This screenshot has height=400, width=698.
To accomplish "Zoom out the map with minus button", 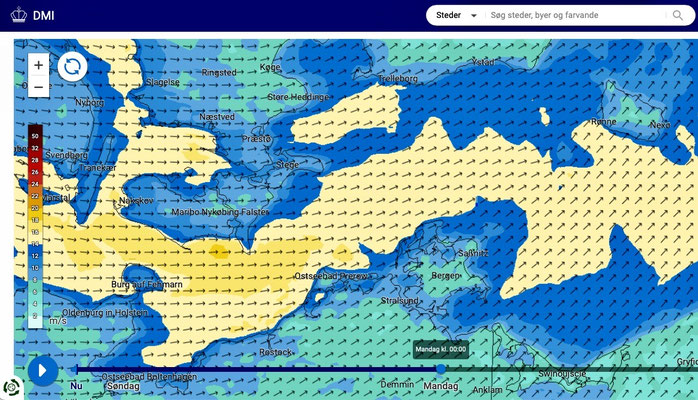I will pos(39,86).
